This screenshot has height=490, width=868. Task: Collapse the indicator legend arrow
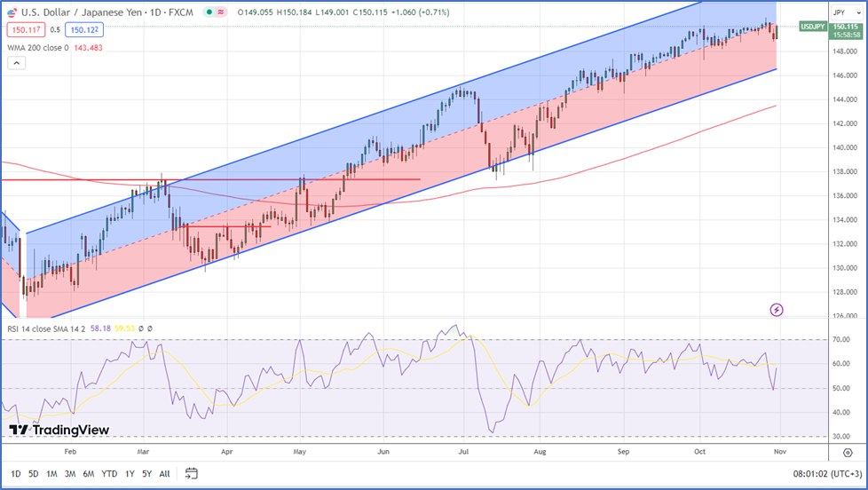(x=17, y=63)
